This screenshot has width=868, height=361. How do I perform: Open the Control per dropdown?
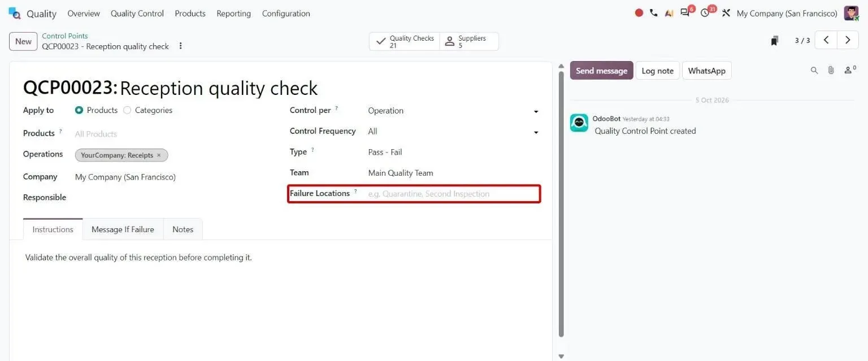(x=454, y=111)
